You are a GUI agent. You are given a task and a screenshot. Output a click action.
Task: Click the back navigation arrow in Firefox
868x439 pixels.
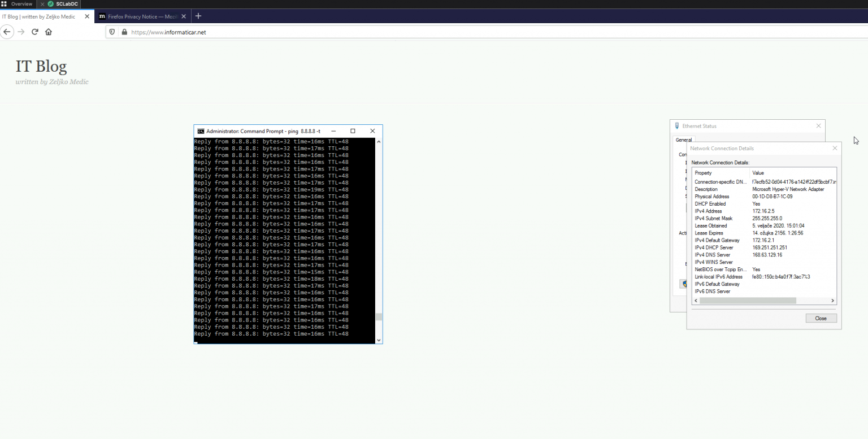7,32
